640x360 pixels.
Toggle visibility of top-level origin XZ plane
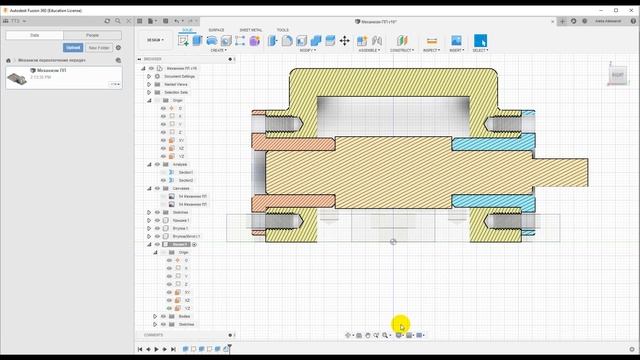coord(163,148)
